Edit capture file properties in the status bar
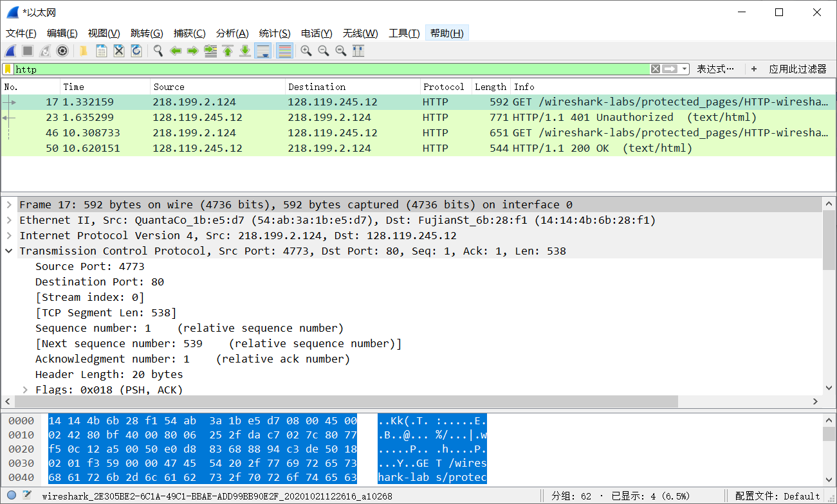Screen dimensions: 837x504 [x=27, y=495]
